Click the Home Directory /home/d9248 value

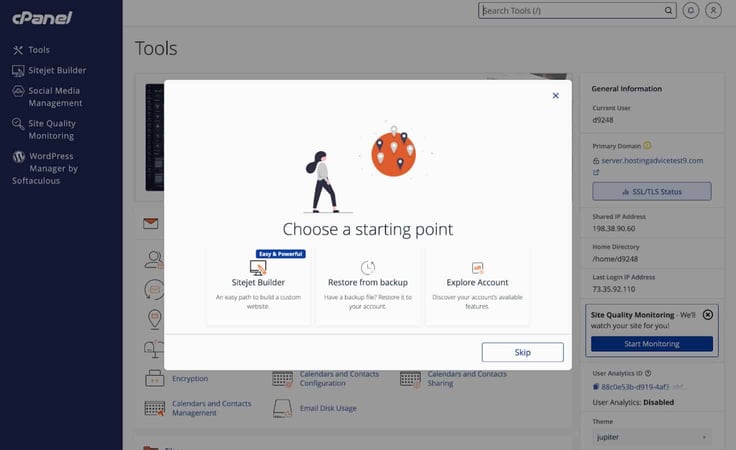[x=615, y=259]
